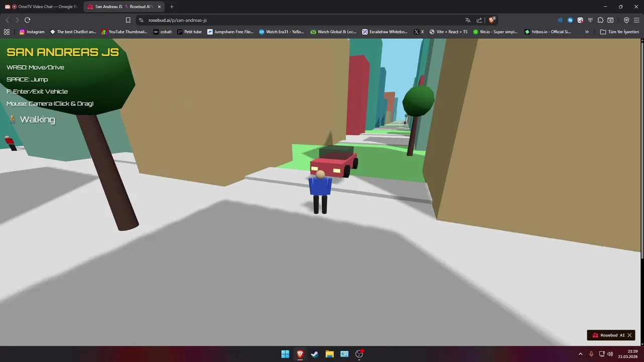Open the Petit tube bookmark
This screenshot has height=362, width=644.
coord(190,32)
